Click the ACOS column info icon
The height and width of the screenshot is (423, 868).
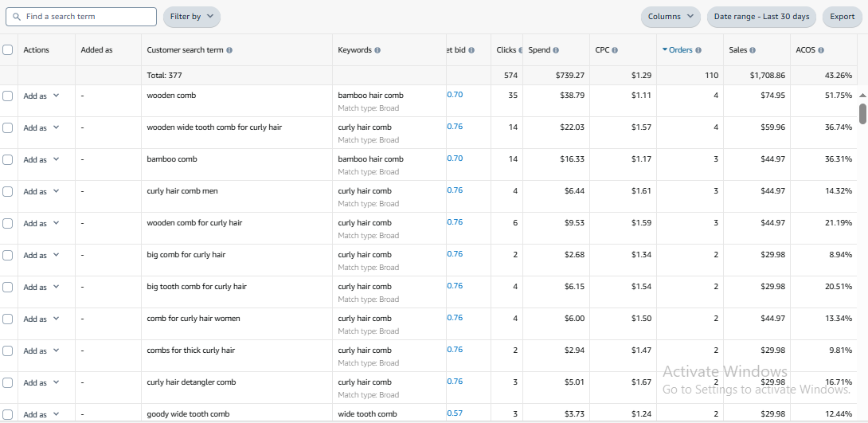[x=821, y=50]
